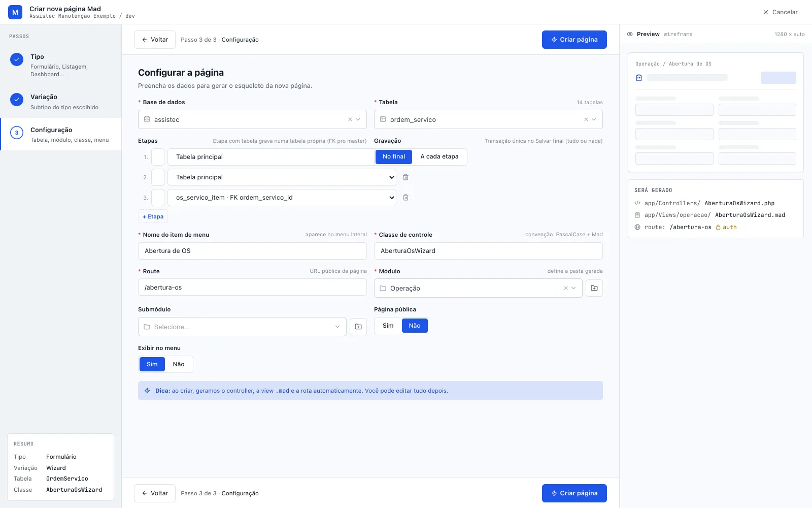Screen dimensions: 812x508
Task: Delete etapa 2 with its trash icon
Action: point(405,177)
